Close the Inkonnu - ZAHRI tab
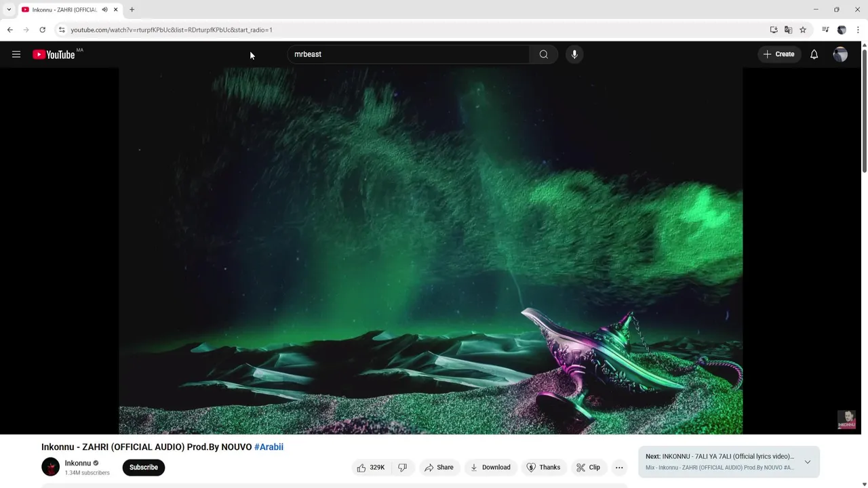Viewport: 868px width, 488px height. (x=115, y=9)
